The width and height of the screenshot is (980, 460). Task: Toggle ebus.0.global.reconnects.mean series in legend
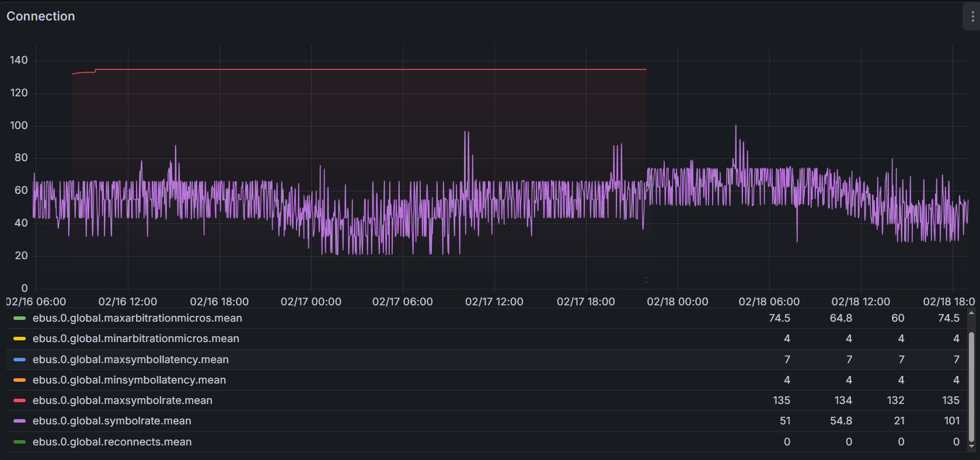pyautogui.click(x=112, y=442)
